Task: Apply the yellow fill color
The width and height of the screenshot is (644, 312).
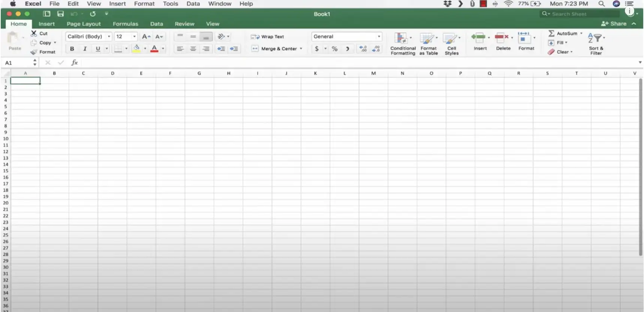Action: click(137, 49)
